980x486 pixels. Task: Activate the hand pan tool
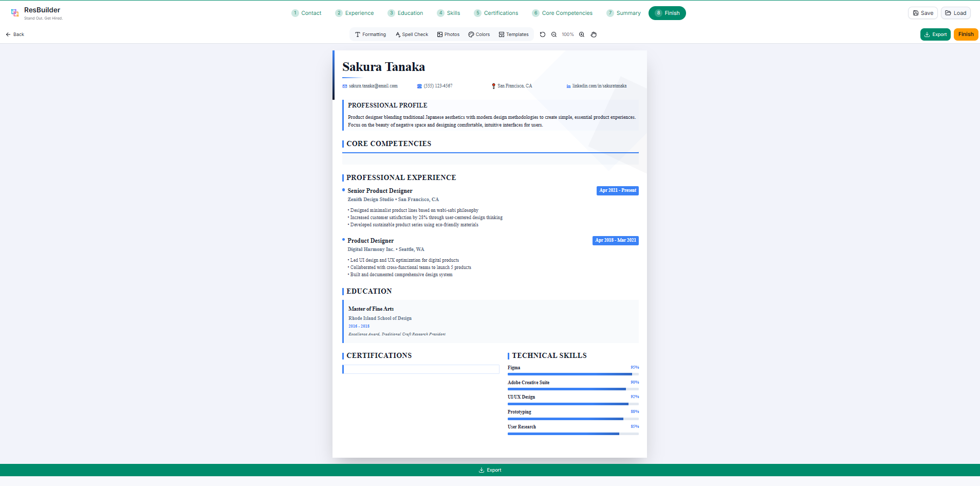click(594, 34)
